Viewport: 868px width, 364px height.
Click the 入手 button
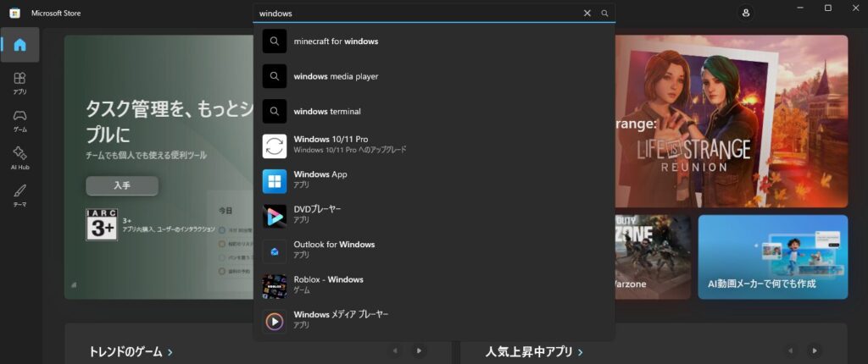tap(121, 186)
